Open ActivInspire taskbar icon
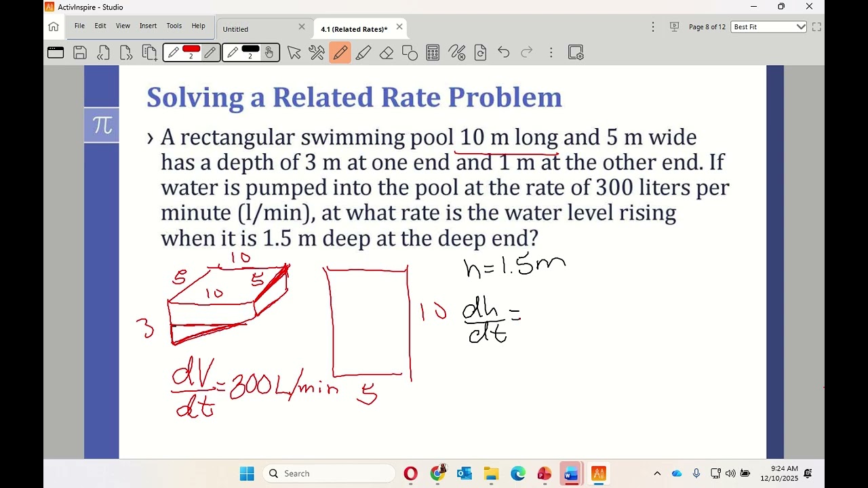This screenshot has width=868, height=488. (598, 473)
